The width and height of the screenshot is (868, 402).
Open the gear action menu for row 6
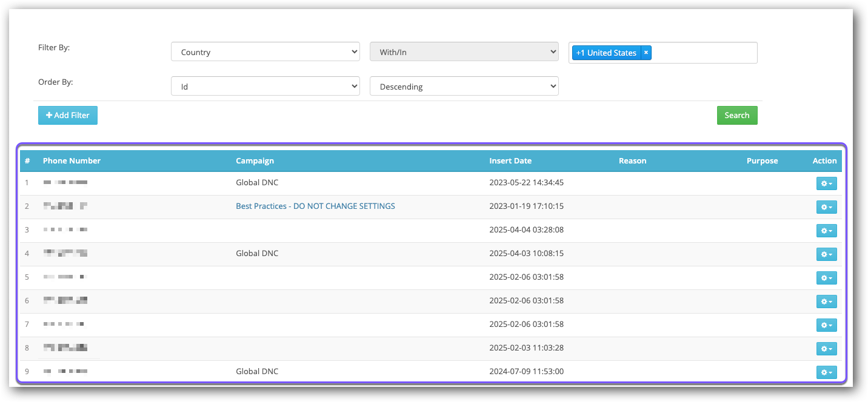[x=826, y=301]
